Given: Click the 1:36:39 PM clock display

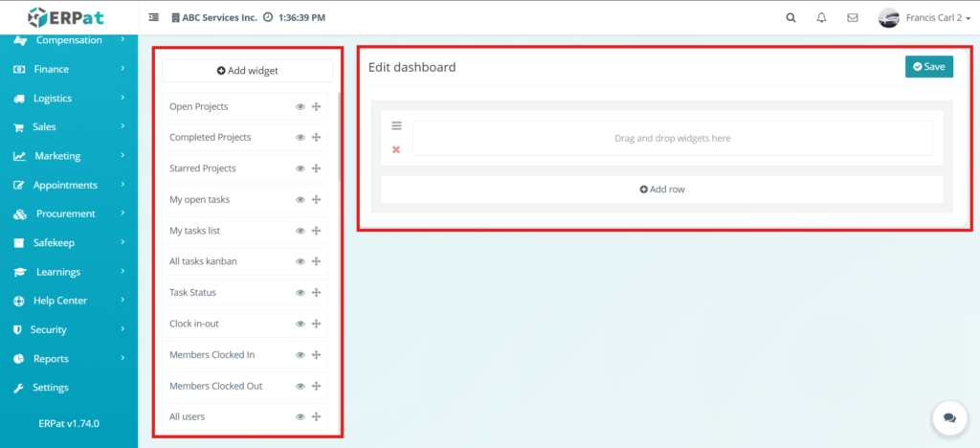Looking at the screenshot, I should point(301,18).
